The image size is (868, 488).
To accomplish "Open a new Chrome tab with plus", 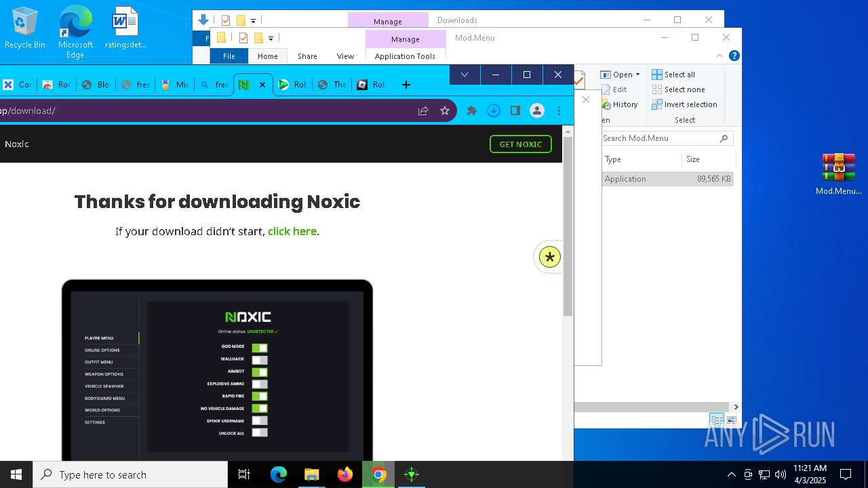I will [406, 85].
